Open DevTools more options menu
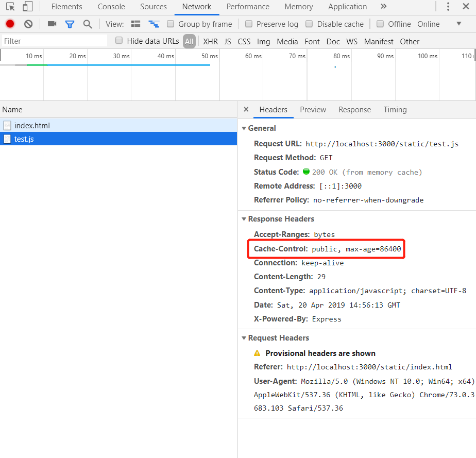This screenshot has height=458, width=476. [x=448, y=6]
